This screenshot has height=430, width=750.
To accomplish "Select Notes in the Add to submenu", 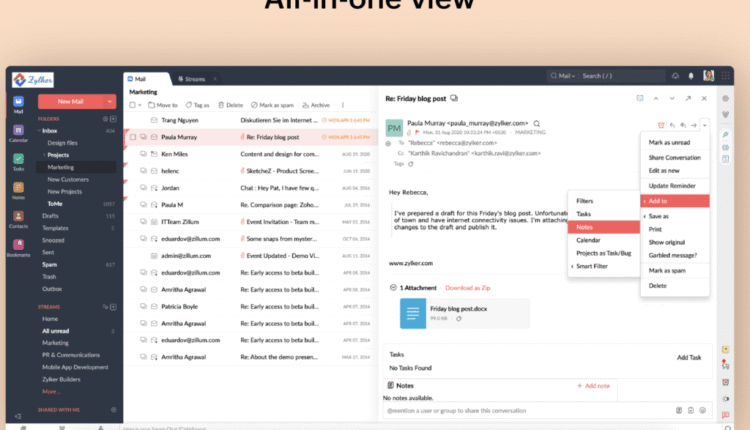I will tap(585, 227).
